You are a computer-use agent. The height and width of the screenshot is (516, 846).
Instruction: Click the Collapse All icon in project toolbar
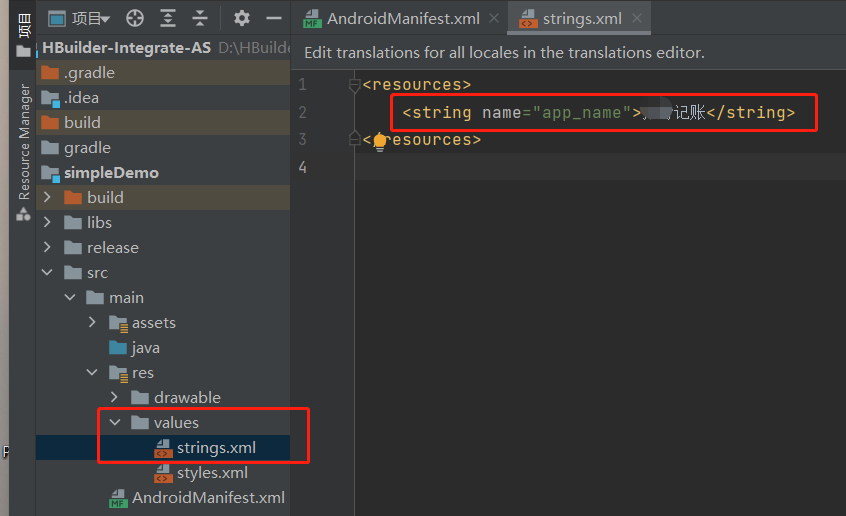[x=200, y=18]
